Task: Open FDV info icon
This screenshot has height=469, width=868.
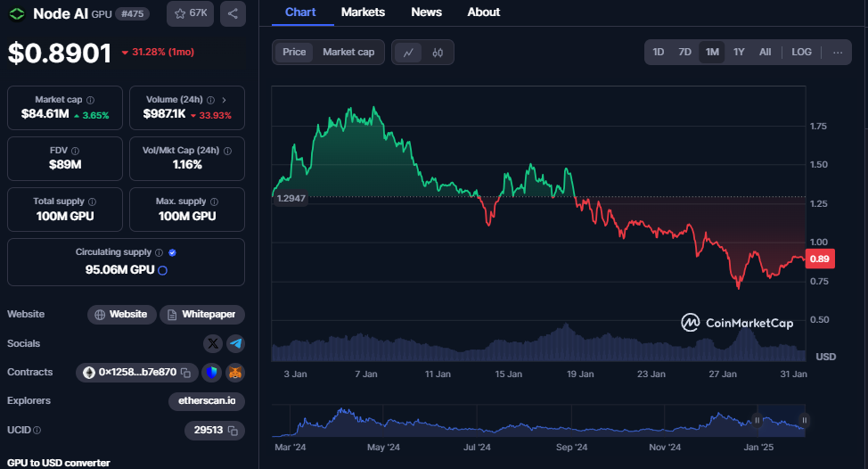Action: click(x=75, y=151)
